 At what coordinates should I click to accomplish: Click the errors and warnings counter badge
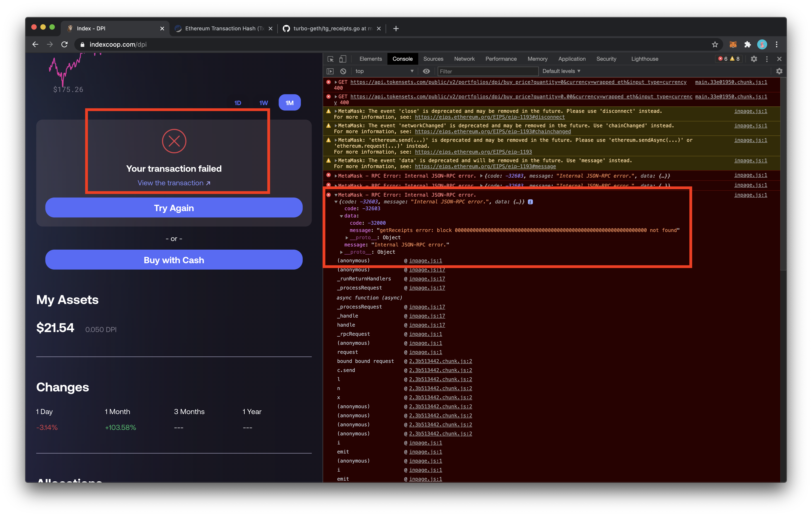pyautogui.click(x=728, y=59)
